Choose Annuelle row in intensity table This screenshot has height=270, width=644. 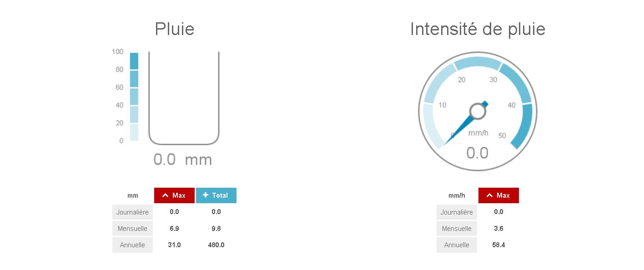457,245
